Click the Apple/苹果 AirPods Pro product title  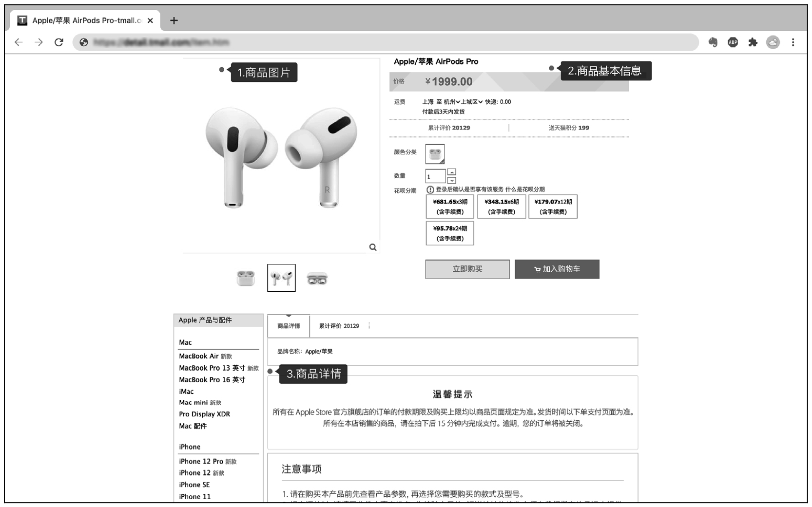pos(436,61)
